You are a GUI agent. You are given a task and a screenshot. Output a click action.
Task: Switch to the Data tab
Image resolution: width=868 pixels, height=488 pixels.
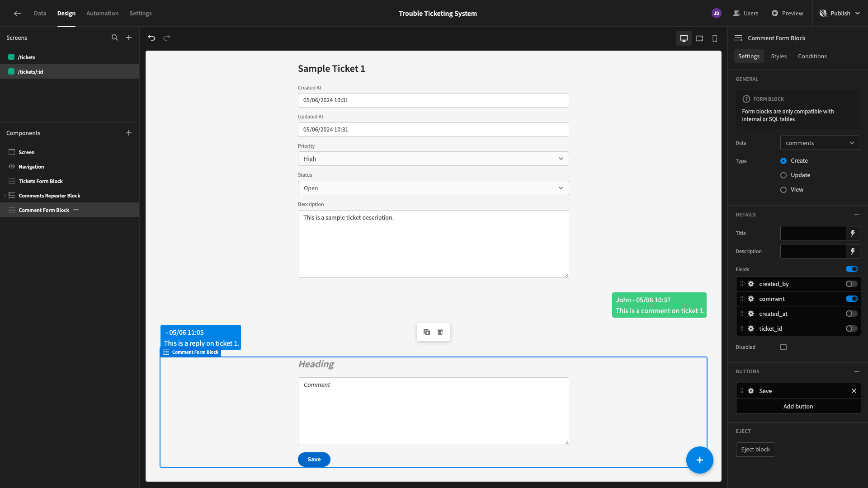[40, 14]
